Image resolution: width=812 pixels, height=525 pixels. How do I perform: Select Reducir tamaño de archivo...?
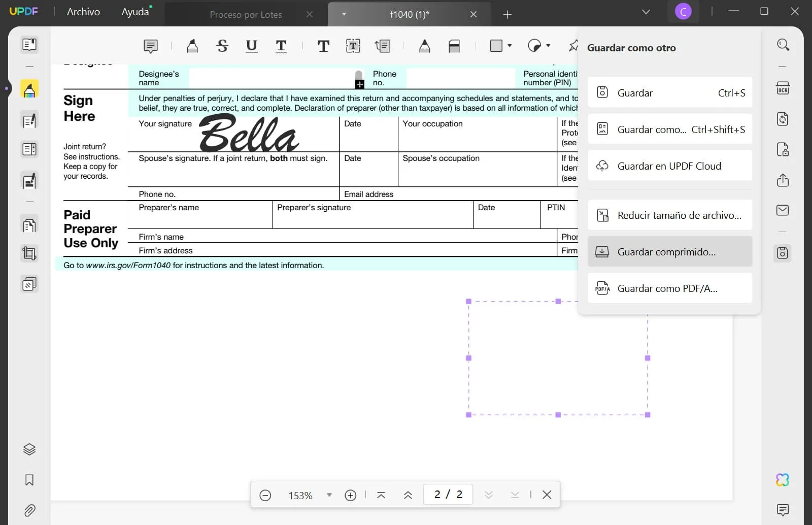[670, 215]
